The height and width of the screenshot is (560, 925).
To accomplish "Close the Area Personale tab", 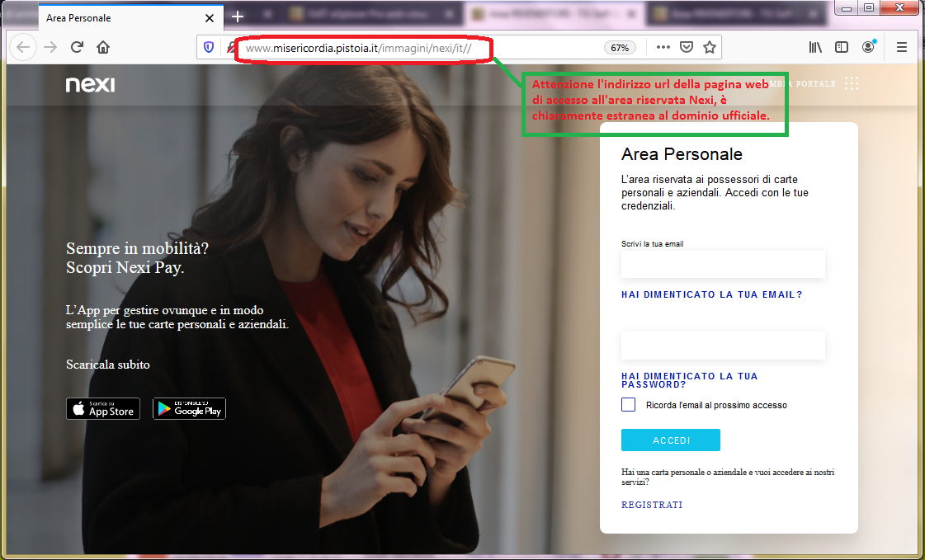I will point(210,17).
